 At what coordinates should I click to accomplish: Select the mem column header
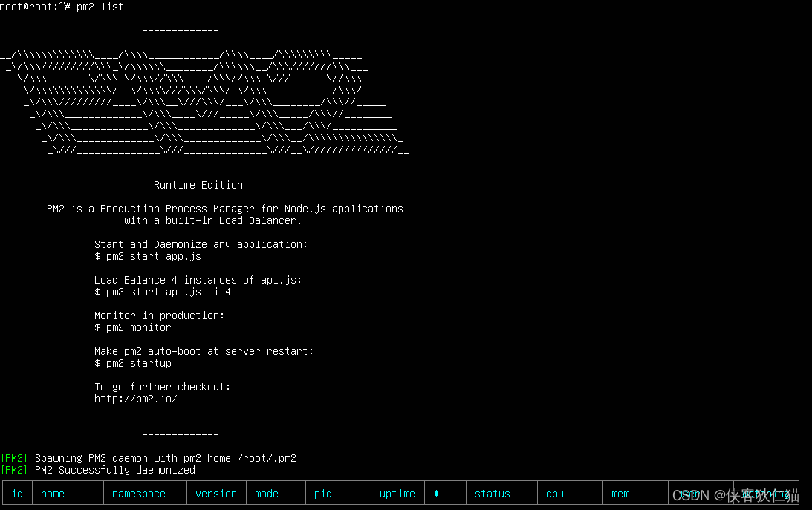(x=620, y=493)
